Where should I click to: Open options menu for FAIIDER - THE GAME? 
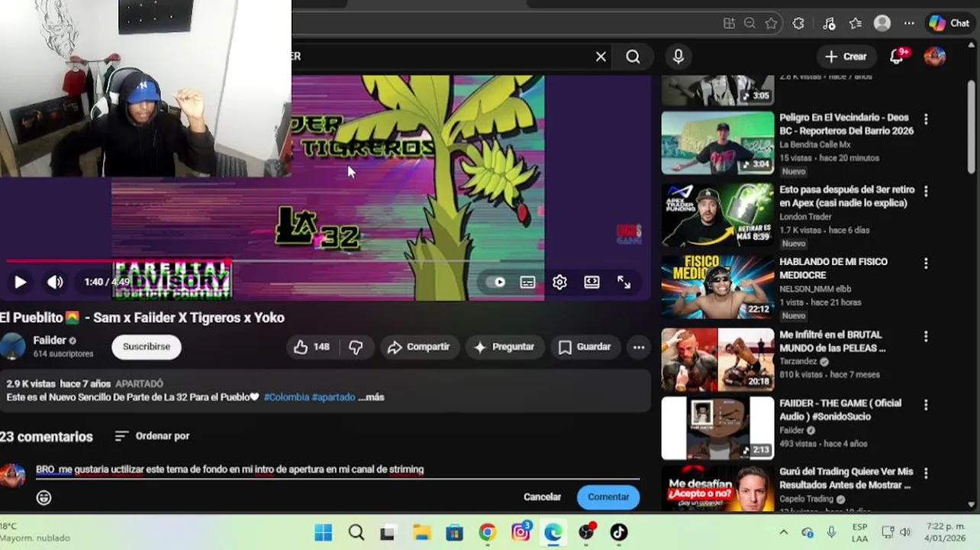point(926,405)
